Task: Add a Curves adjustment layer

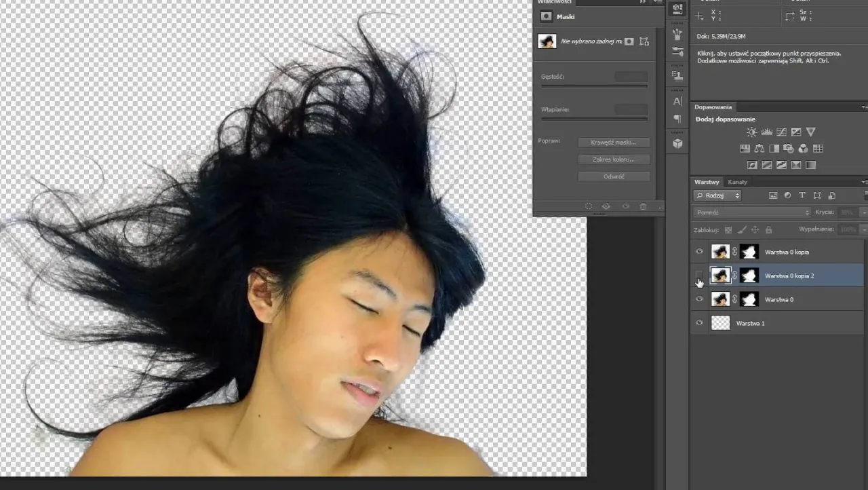Action: point(781,132)
